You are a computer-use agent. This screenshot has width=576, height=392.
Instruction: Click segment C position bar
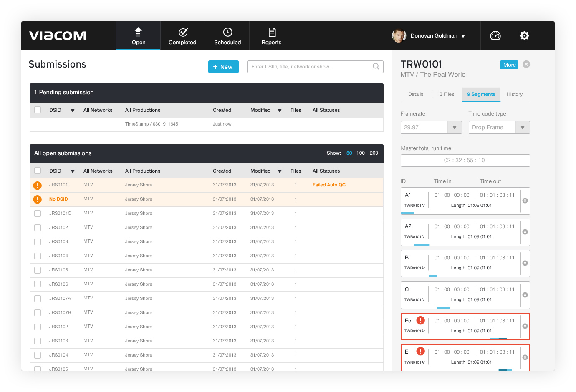[x=443, y=307]
